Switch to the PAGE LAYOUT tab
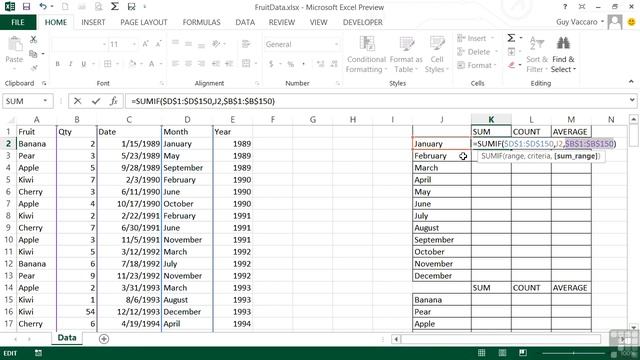The image size is (640, 360). [144, 22]
